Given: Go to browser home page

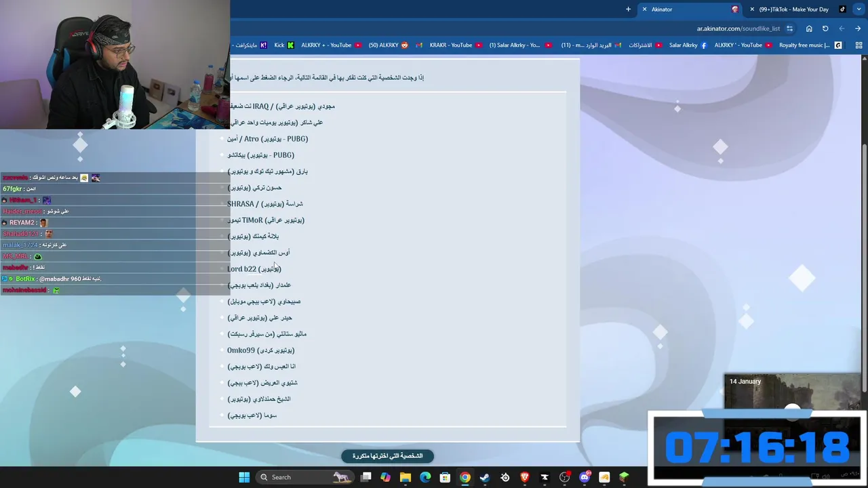Looking at the screenshot, I should coord(809,28).
